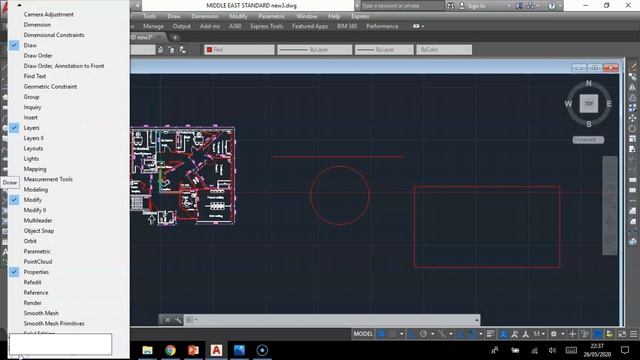This screenshot has width=640, height=360.
Task: Expand command line history arrow
Action: pos(476,320)
